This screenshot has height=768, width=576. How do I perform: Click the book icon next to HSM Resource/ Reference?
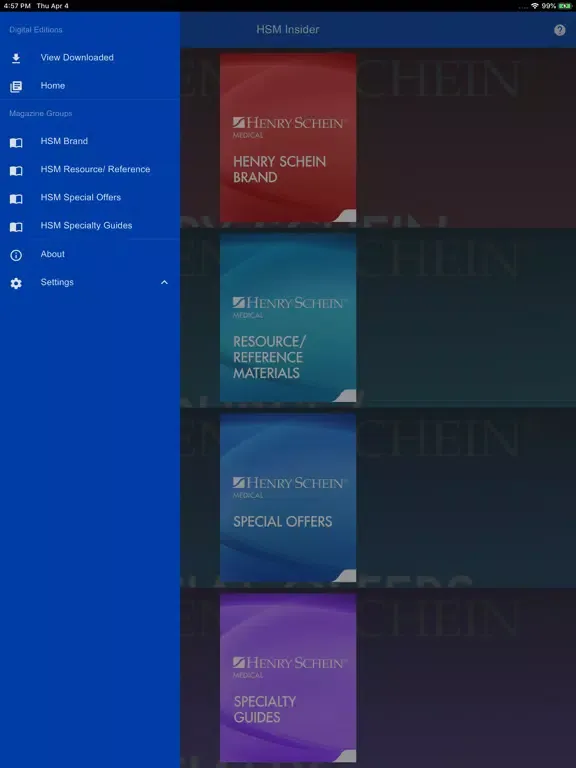16,170
